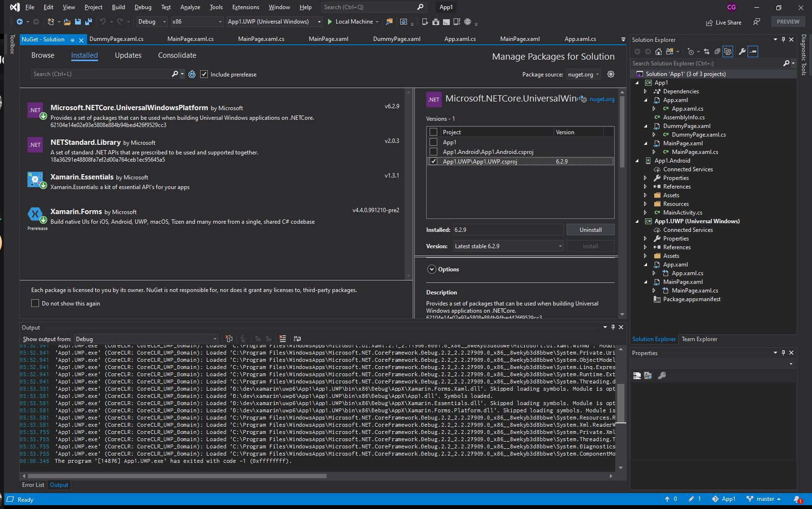This screenshot has width=812, height=509.
Task: Open the nuget.org package link
Action: [602, 99]
